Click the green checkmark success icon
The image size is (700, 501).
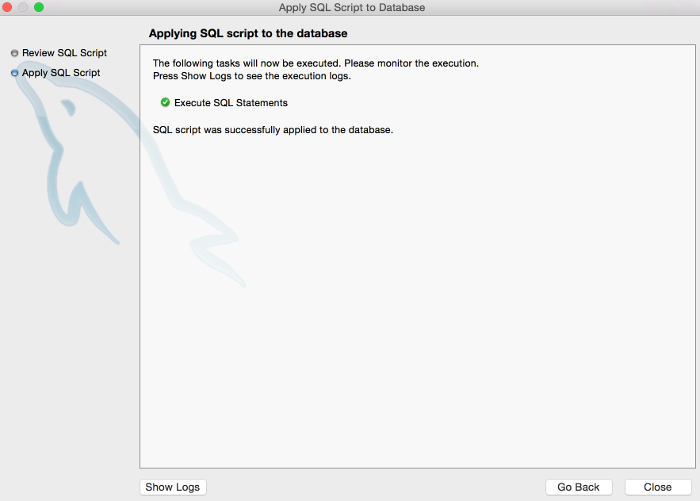click(x=165, y=102)
